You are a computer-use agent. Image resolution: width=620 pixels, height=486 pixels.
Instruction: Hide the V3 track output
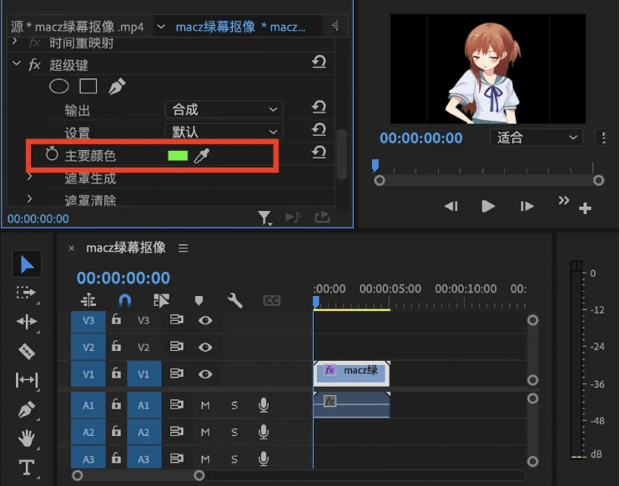[205, 320]
